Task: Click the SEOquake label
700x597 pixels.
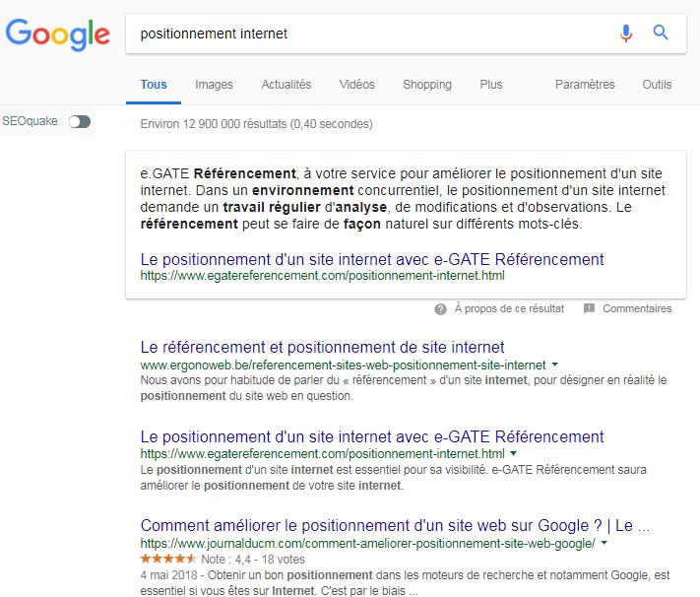Action: (30, 121)
